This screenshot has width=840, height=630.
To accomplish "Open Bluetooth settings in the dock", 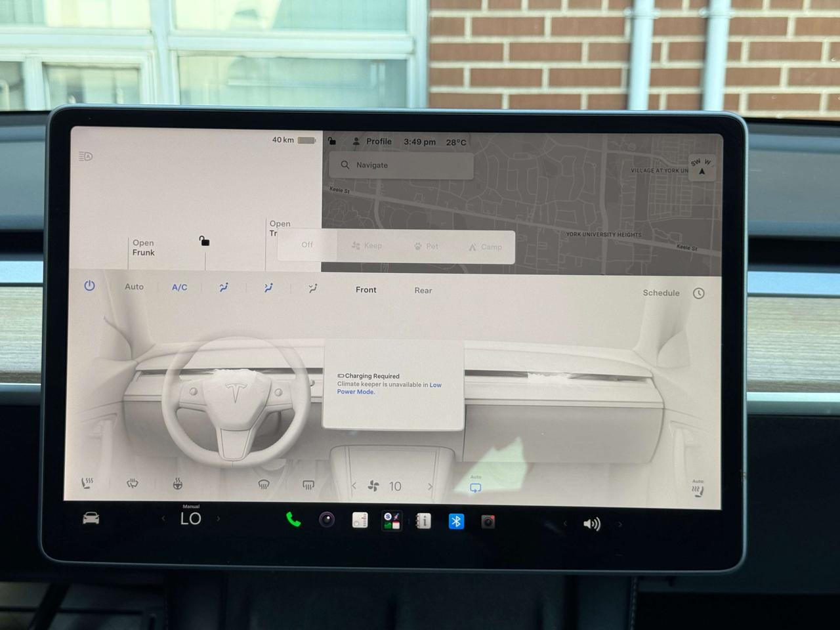I will pos(456,522).
